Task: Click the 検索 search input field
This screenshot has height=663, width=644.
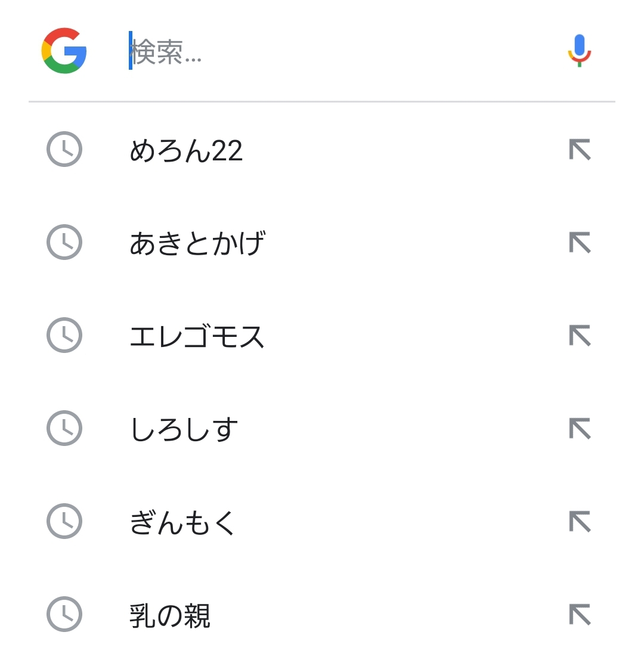Action: pyautogui.click(x=334, y=51)
